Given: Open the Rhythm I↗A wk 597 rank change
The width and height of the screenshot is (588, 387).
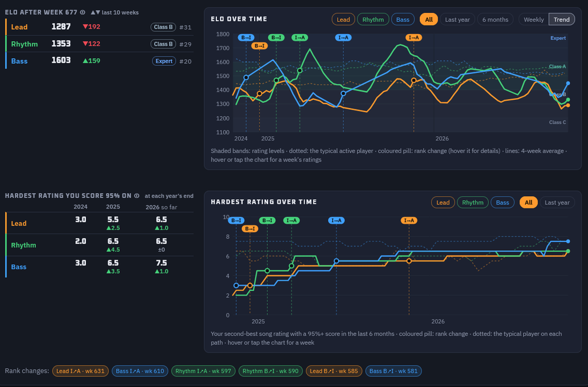Looking at the screenshot, I should (x=203, y=371).
